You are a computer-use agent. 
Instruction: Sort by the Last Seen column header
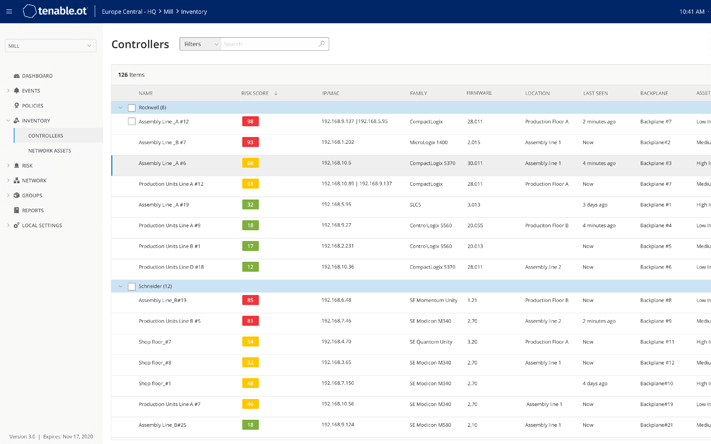click(595, 93)
